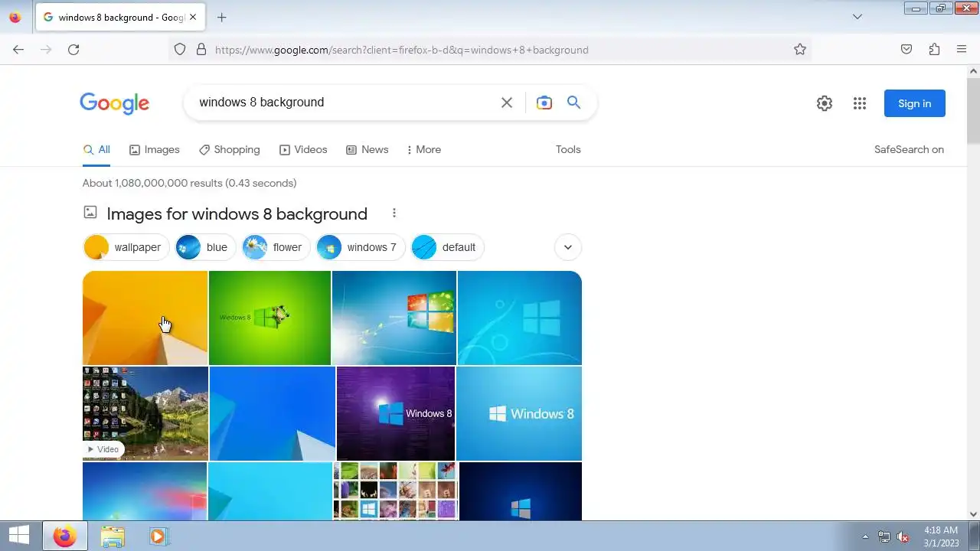
Task: Bookmark this page with star icon
Action: pyautogui.click(x=800, y=50)
